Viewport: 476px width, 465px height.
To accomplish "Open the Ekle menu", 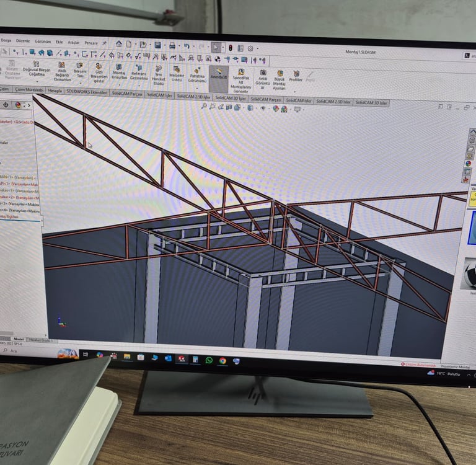I will pos(59,42).
